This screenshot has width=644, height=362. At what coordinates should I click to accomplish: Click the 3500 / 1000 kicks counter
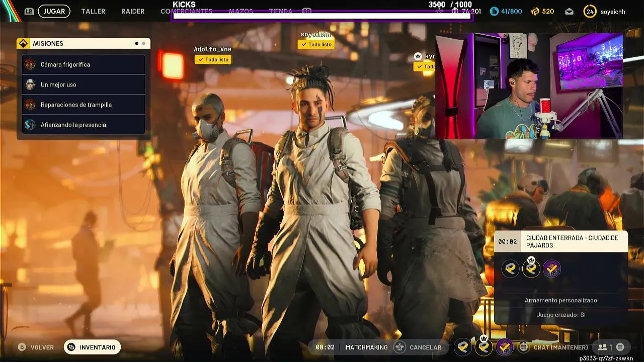coord(450,5)
